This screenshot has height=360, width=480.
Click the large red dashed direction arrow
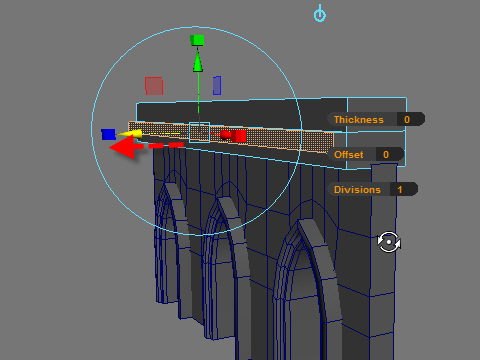click(146, 147)
